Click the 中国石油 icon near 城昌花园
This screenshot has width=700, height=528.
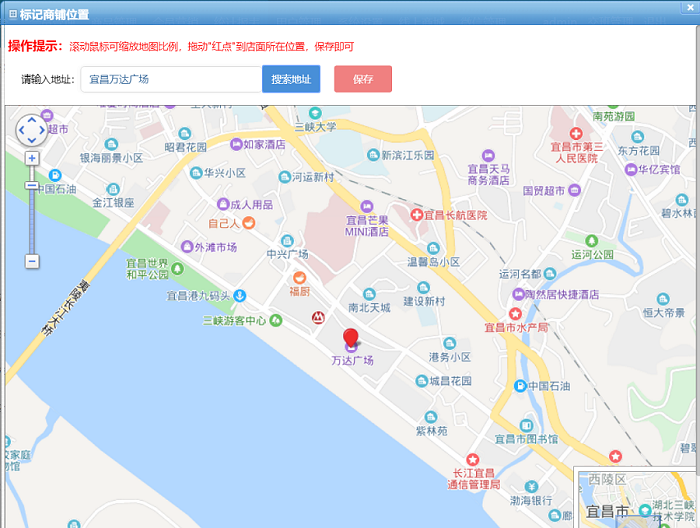click(x=519, y=386)
